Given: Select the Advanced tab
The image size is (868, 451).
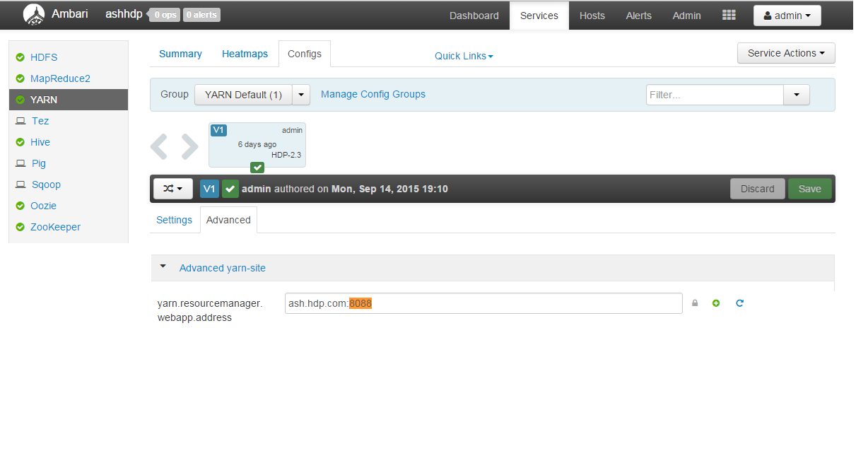Looking at the screenshot, I should 228,220.
